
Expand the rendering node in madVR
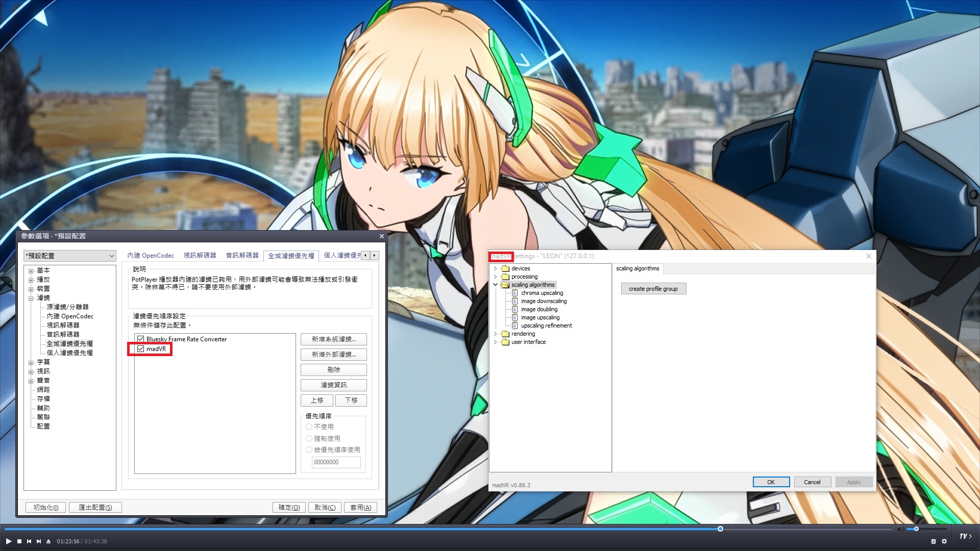pyautogui.click(x=495, y=334)
